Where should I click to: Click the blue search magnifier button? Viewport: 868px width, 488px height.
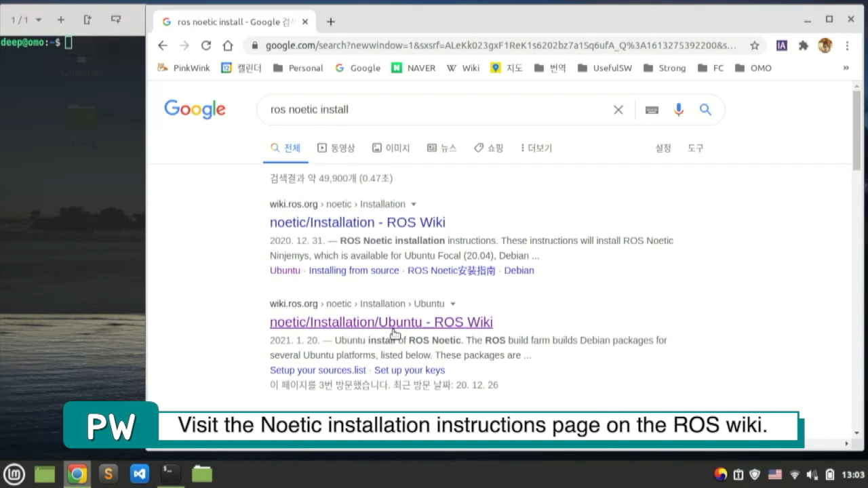pyautogui.click(x=705, y=110)
